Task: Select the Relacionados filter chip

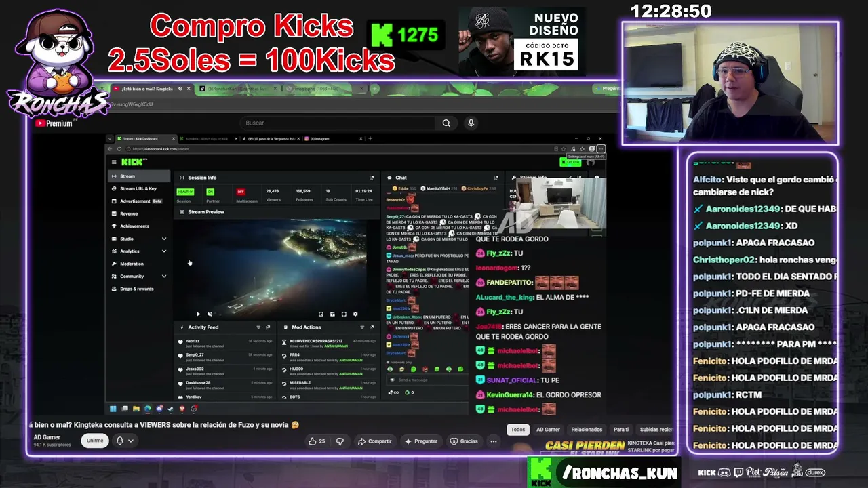Action: 587,430
